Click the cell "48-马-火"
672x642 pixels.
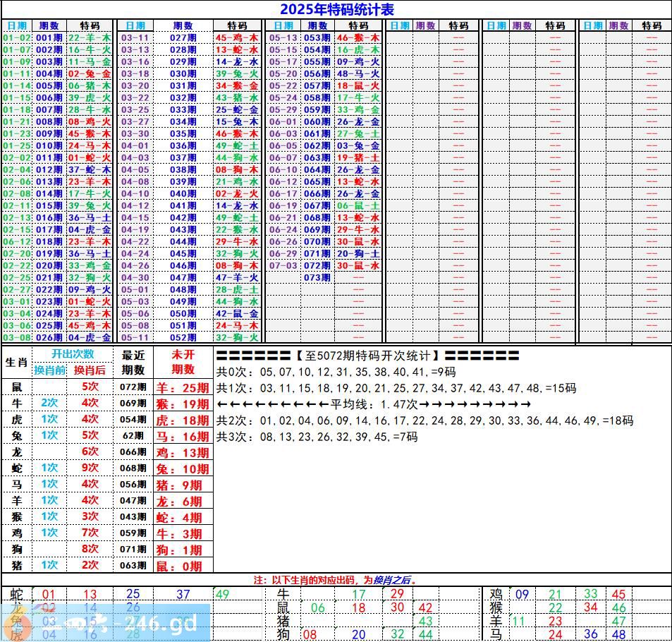(358, 74)
